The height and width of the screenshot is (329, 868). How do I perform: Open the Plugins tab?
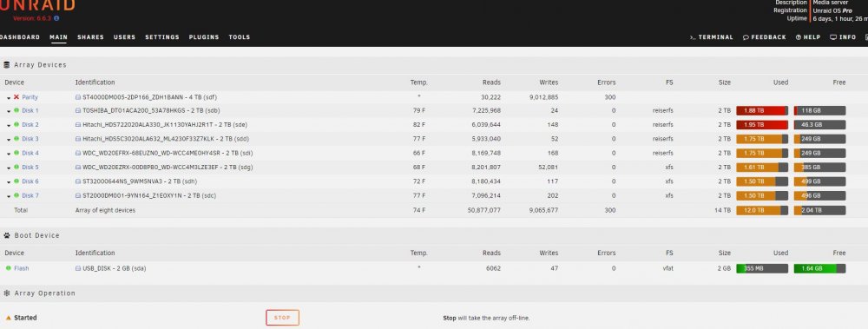pos(204,37)
